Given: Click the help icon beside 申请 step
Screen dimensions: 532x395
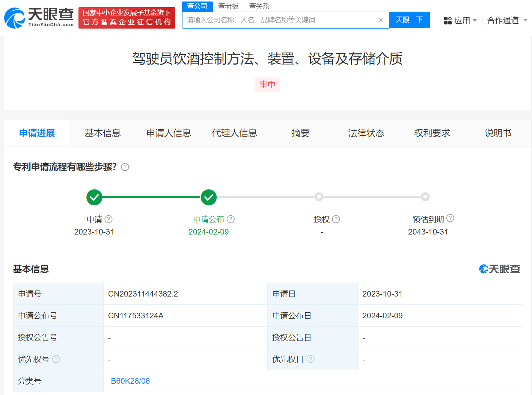Looking at the screenshot, I should [109, 219].
